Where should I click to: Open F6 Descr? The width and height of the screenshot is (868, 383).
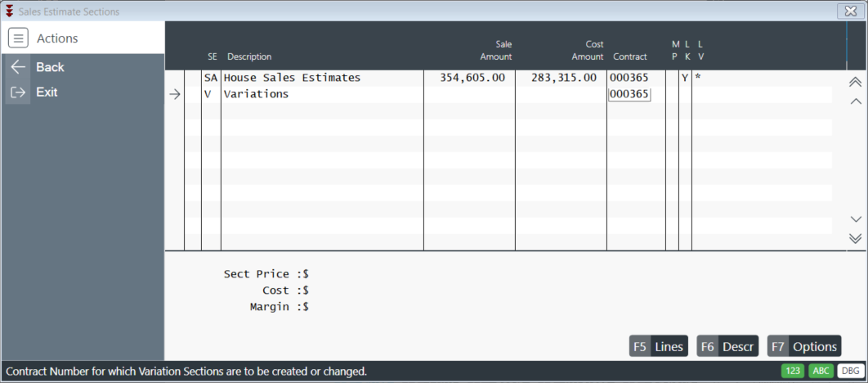coord(727,346)
